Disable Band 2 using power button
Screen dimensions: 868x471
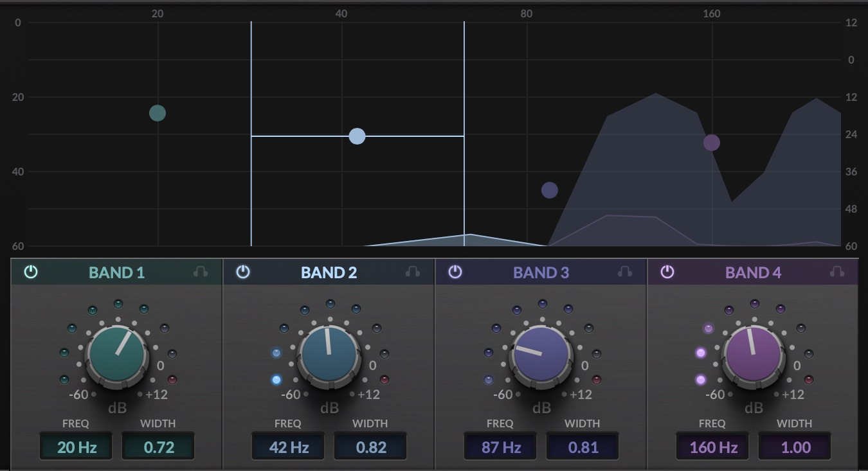tap(243, 272)
